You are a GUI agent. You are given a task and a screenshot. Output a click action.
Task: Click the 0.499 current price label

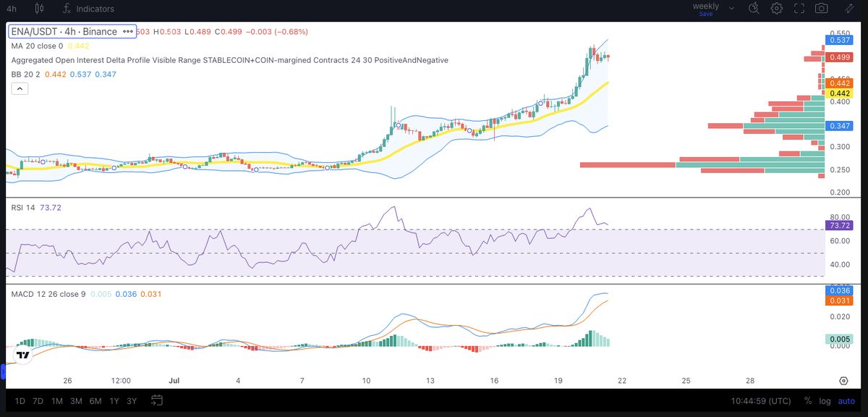point(840,57)
